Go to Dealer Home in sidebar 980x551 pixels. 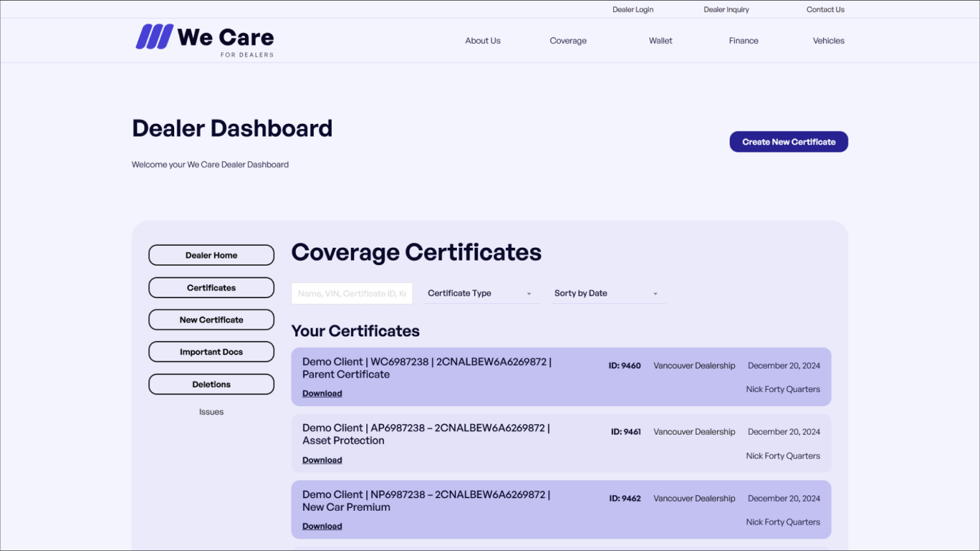211,255
